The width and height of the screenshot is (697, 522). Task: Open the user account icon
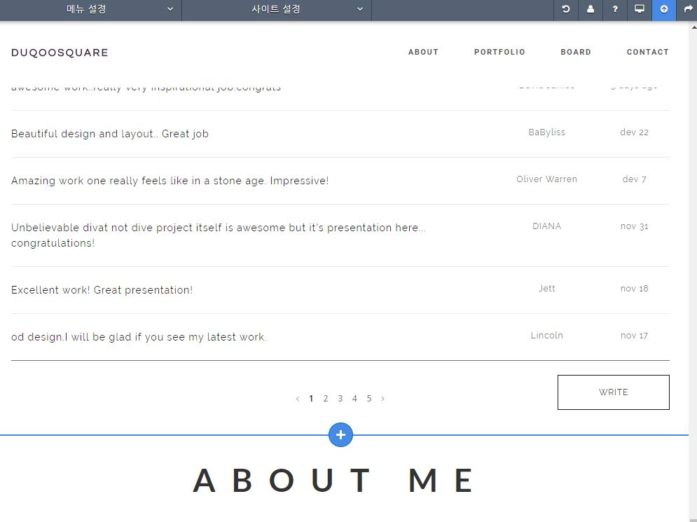[x=590, y=9]
